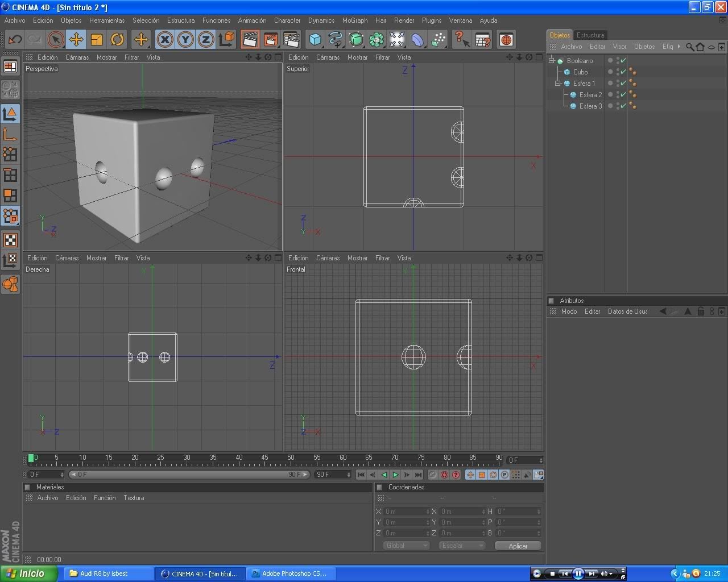Image resolution: width=728 pixels, height=582 pixels.
Task: Select the Live Selection arrow tool
Action: (55, 39)
